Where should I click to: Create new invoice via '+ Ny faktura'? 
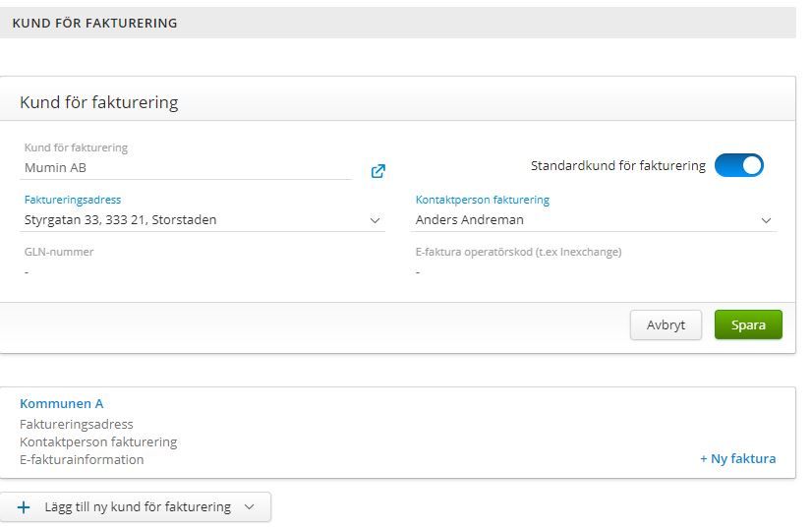coord(737,458)
